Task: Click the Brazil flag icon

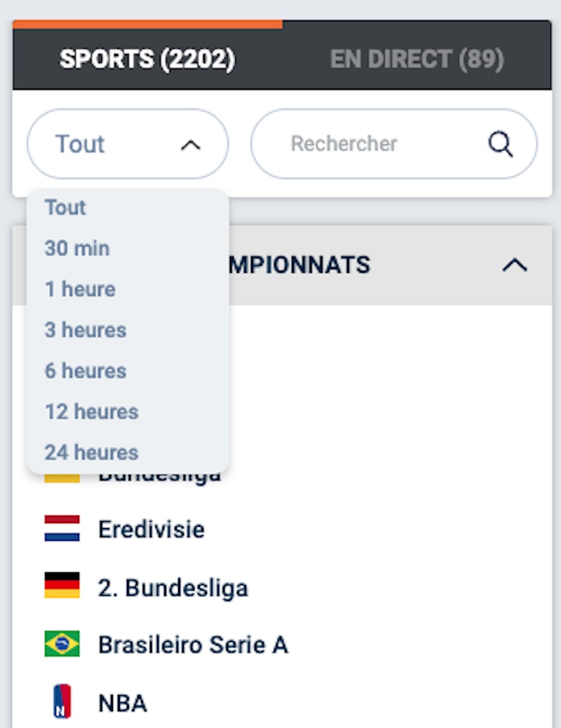Action: pyautogui.click(x=62, y=644)
